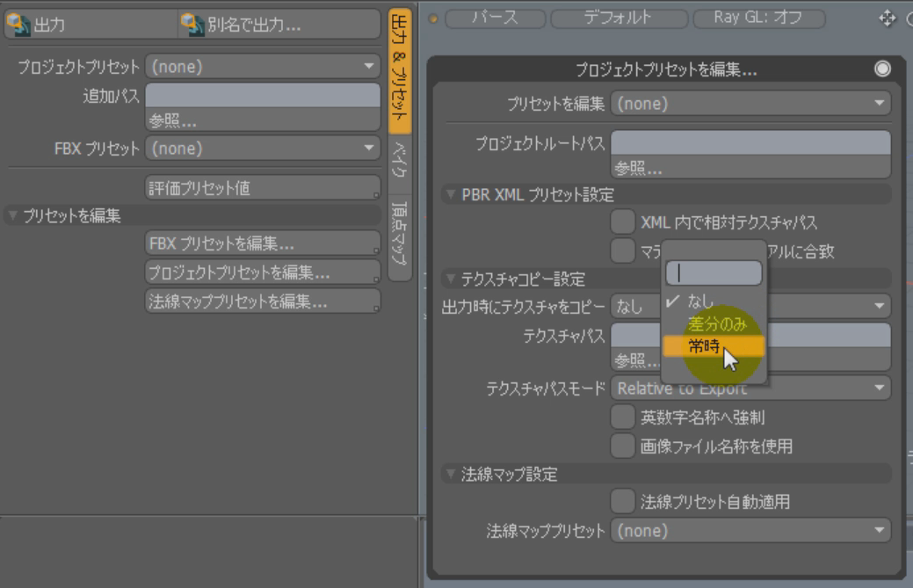
Task: Enable 画像ファイル名称を使用 checkbox
Action: tap(623, 446)
